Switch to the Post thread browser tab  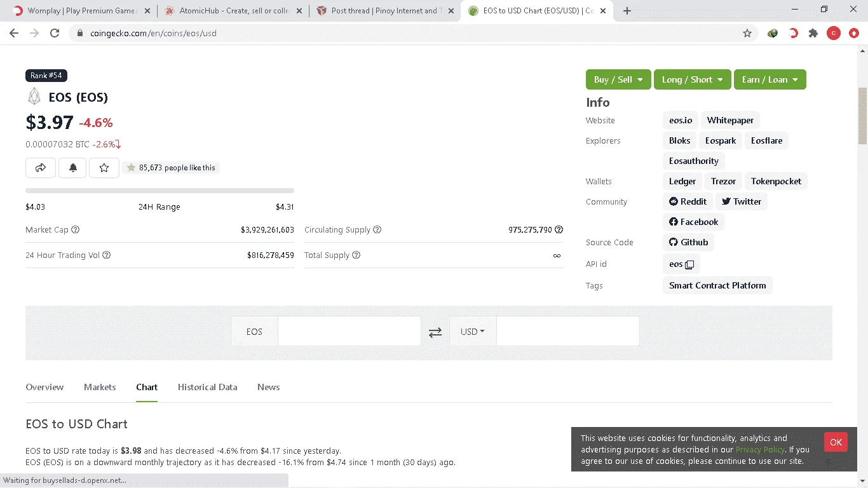coord(384,11)
